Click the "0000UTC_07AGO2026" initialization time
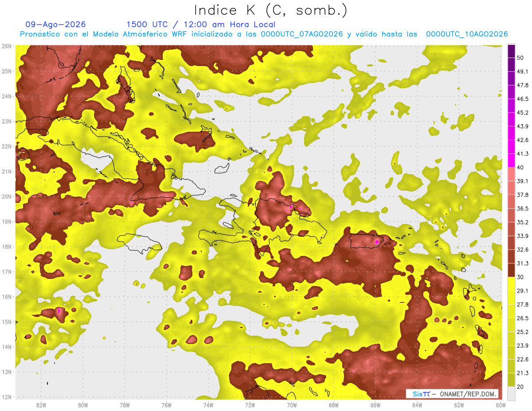This screenshot has width=532, height=411. 302,34
